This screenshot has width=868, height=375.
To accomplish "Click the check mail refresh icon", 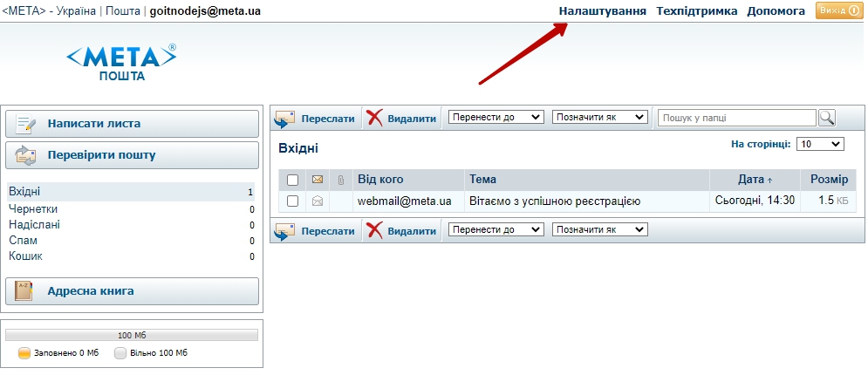I will click(25, 155).
